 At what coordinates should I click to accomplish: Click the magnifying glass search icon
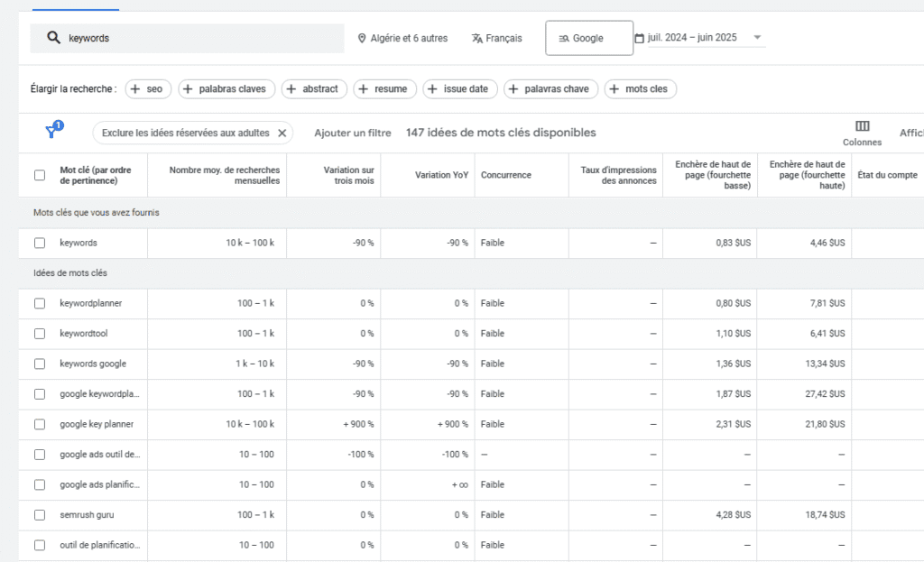[x=53, y=38]
